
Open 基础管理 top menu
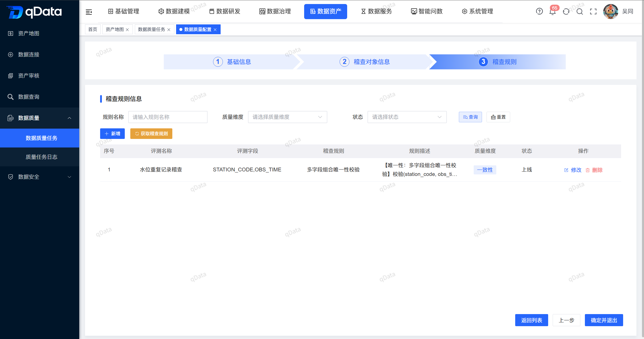(124, 11)
